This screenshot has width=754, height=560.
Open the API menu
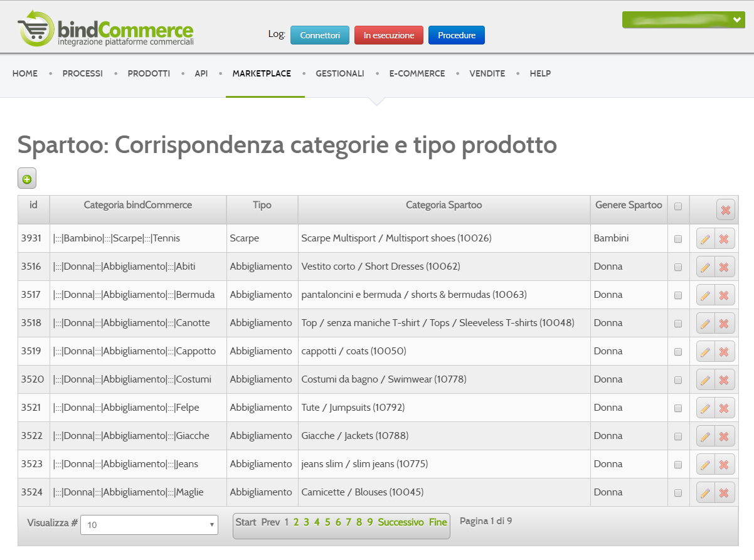tap(201, 73)
